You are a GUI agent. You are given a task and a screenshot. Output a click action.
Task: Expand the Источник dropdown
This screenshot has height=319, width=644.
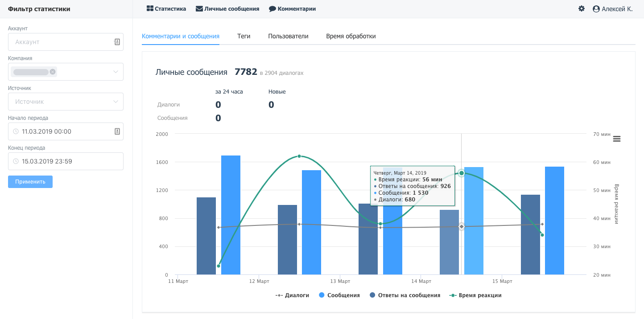tap(116, 102)
